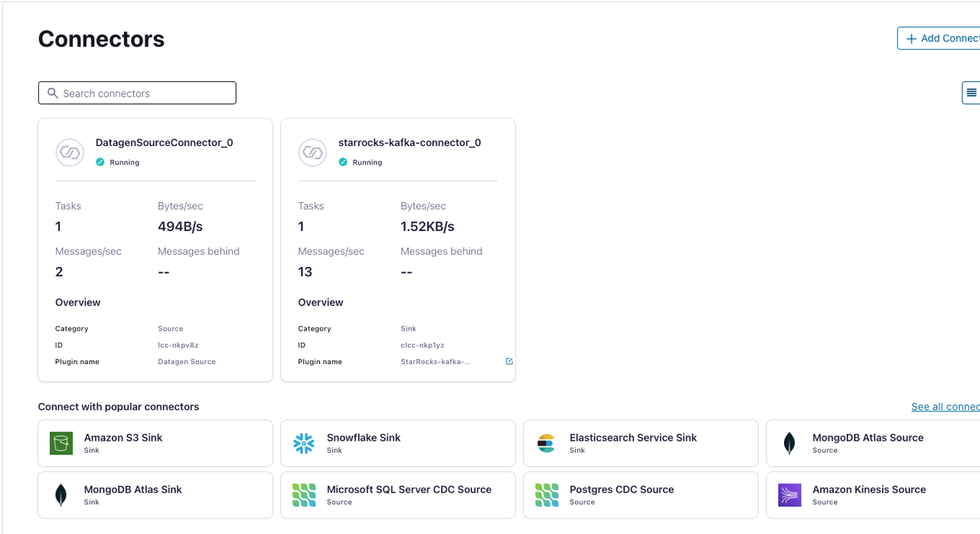Click the Snowflake Sink snowflake icon
Screen dimensions: 980x534
coord(304,443)
